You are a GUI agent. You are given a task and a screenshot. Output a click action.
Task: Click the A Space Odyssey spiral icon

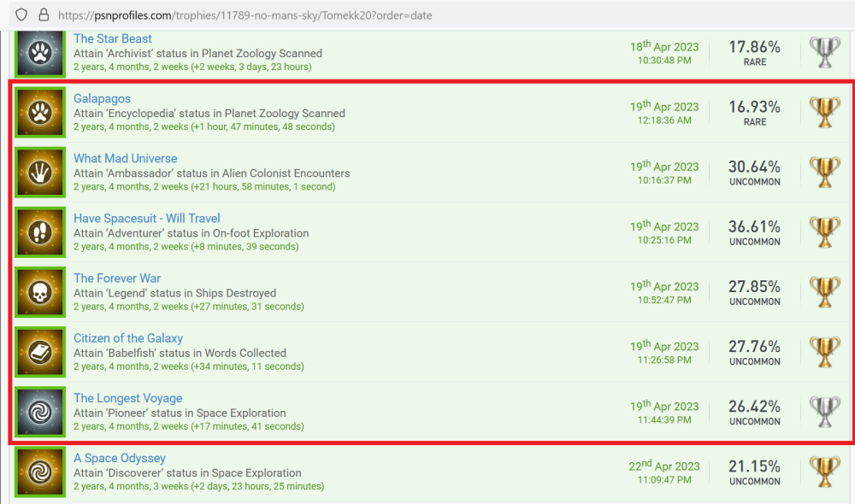40,472
